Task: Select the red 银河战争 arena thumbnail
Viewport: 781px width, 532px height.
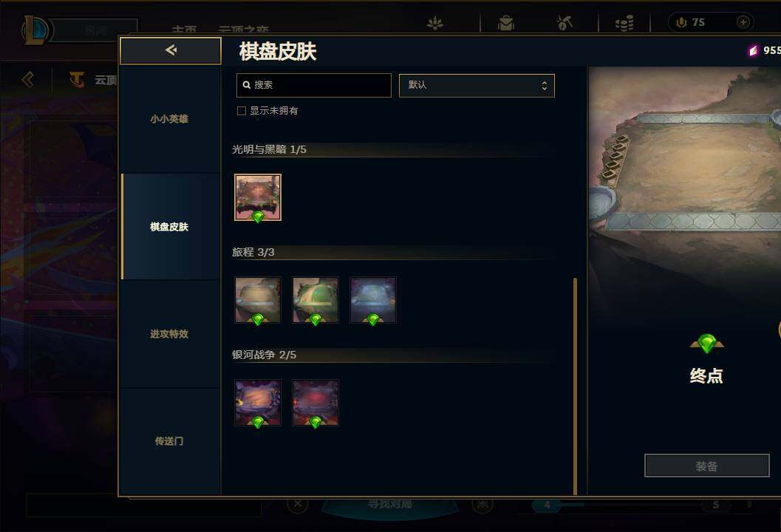Action: 316,403
